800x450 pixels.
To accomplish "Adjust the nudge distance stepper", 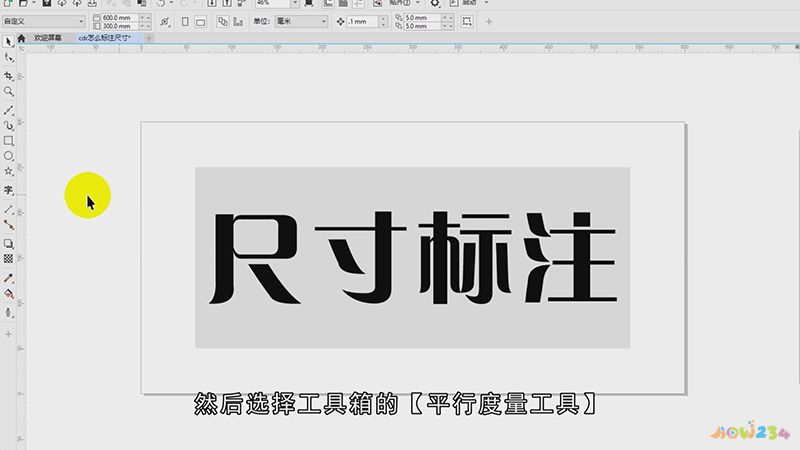I will 383,21.
